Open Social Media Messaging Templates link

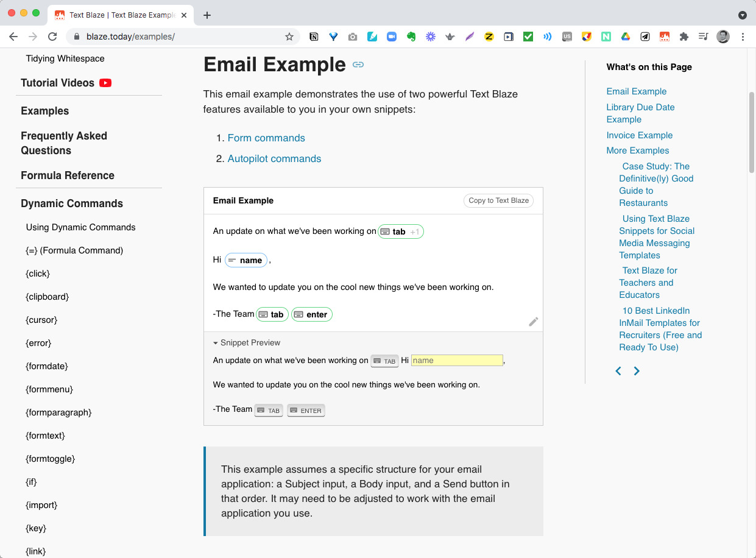click(x=657, y=237)
